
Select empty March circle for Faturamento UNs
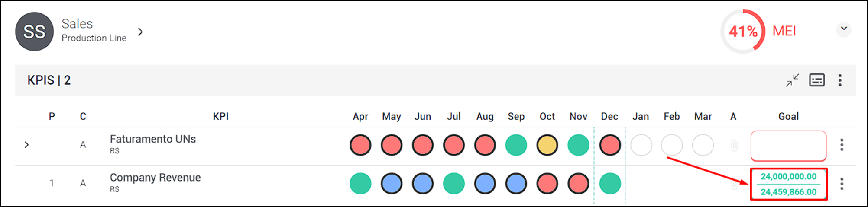[x=703, y=145]
